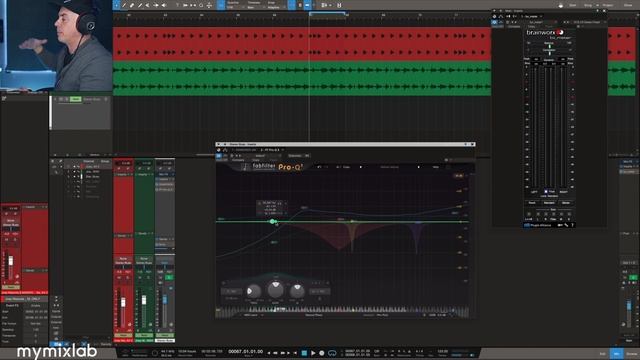
Task: Toggle the plugin power button in Pro-Q window
Action: coord(218,156)
